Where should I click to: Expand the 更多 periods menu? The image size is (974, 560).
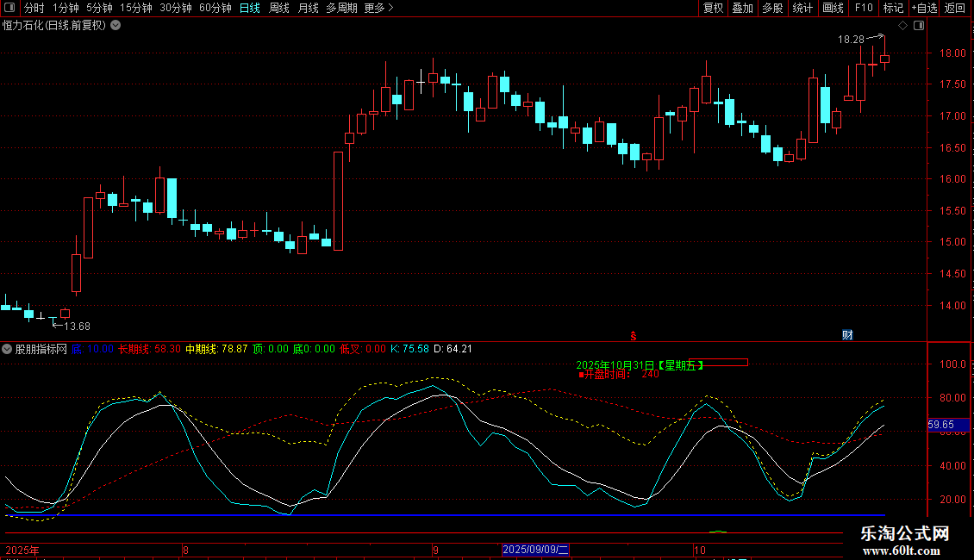[378, 9]
